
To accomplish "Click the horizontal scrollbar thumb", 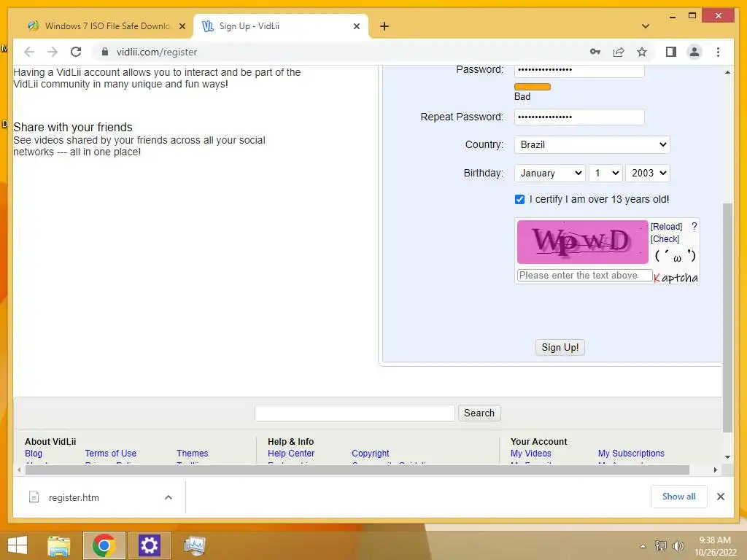I will click(357, 470).
